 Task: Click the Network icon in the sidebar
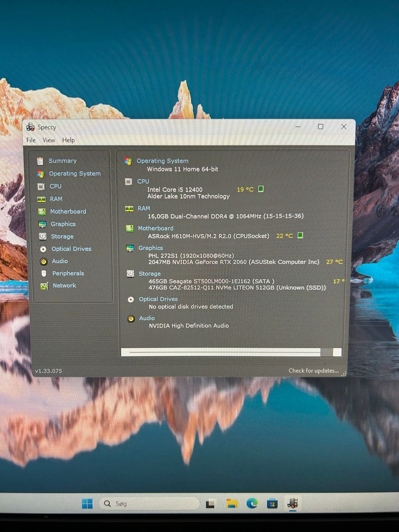[44, 286]
